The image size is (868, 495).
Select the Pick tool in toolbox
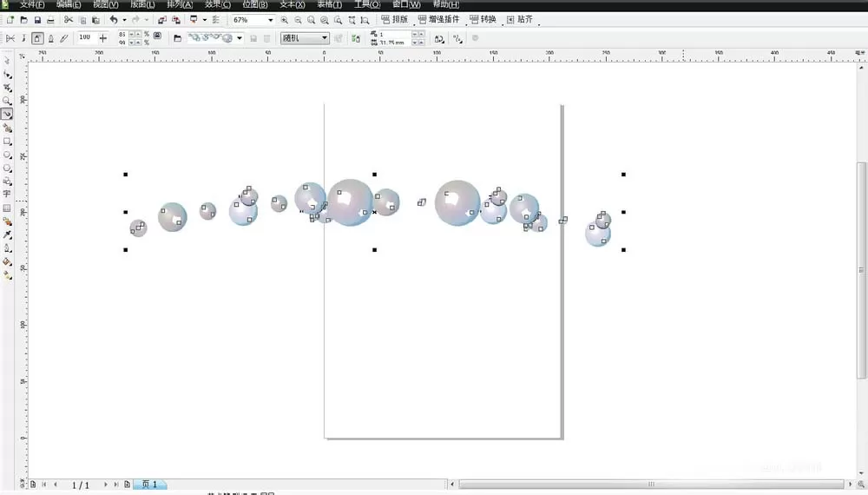[7, 61]
